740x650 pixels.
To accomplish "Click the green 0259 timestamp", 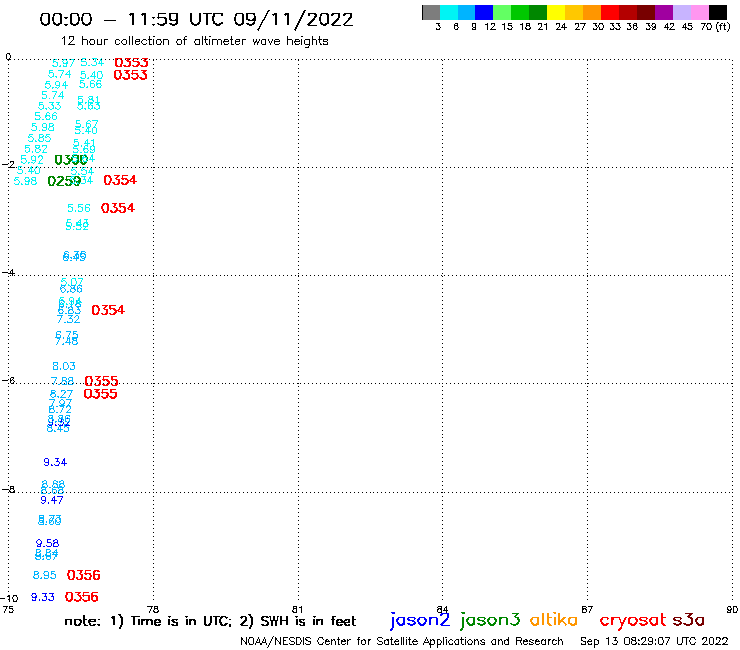I will click(x=64, y=181).
